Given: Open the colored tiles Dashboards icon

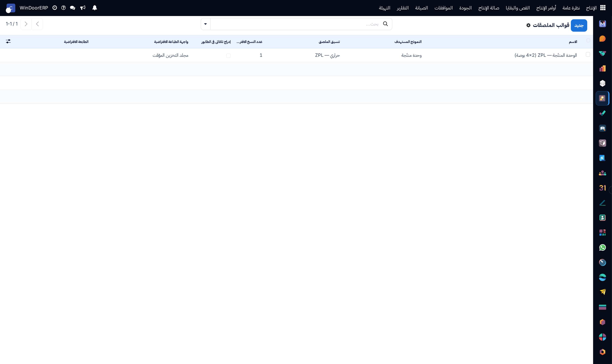Looking at the screenshot, I should 602,233.
